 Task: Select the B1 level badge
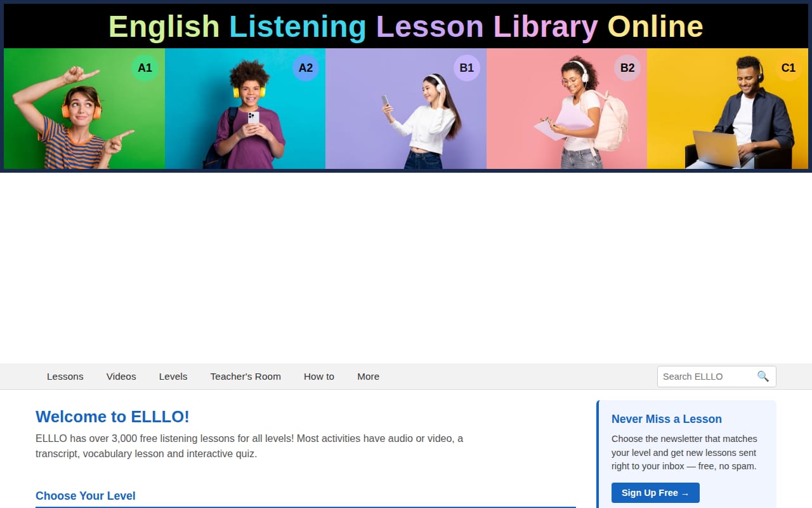pos(467,68)
